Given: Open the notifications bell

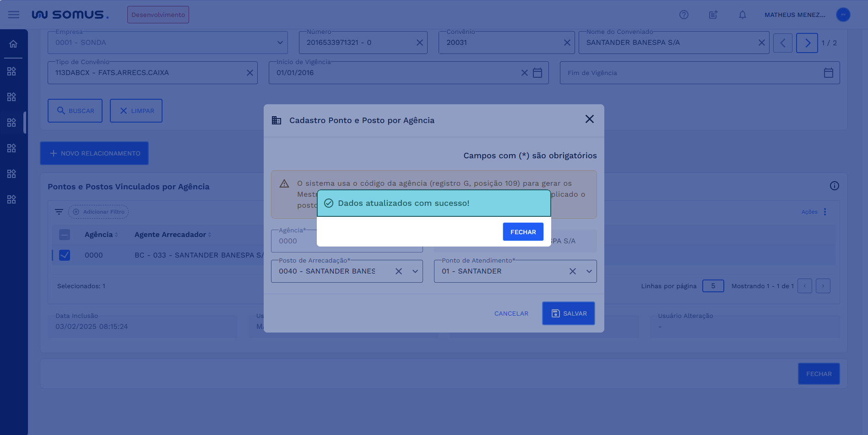Looking at the screenshot, I should pyautogui.click(x=742, y=15).
